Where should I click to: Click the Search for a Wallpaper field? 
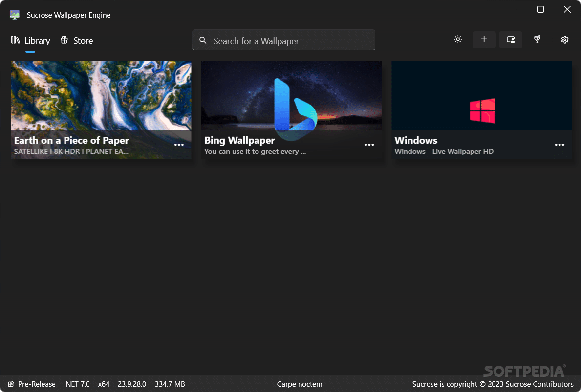pos(283,40)
